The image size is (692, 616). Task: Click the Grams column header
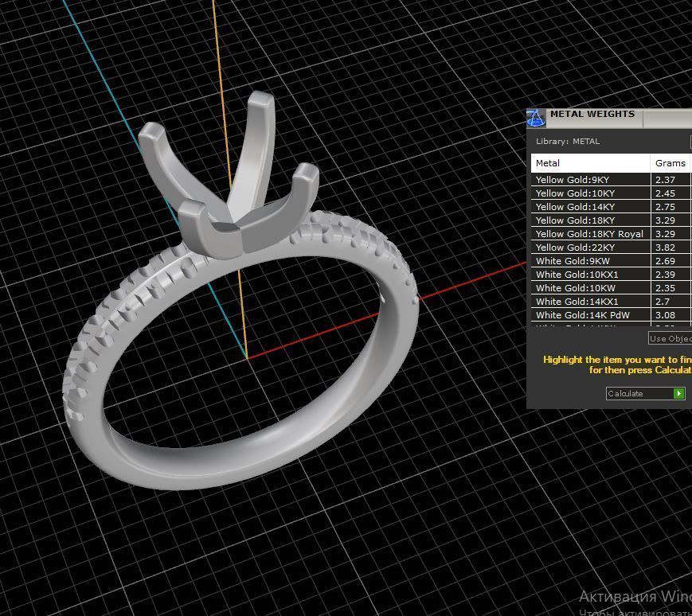click(670, 163)
